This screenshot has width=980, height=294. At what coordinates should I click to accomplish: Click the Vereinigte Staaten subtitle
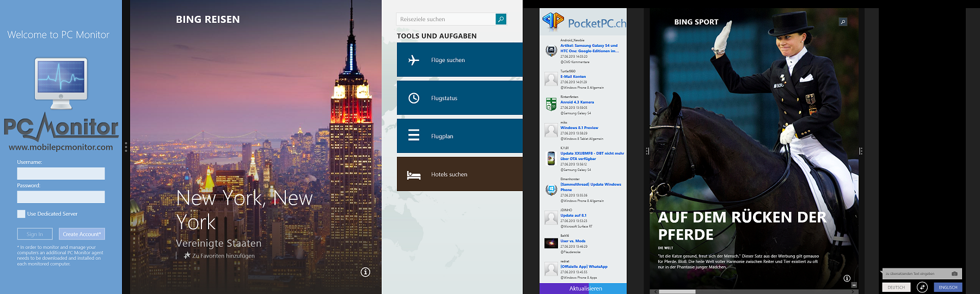coord(219,243)
